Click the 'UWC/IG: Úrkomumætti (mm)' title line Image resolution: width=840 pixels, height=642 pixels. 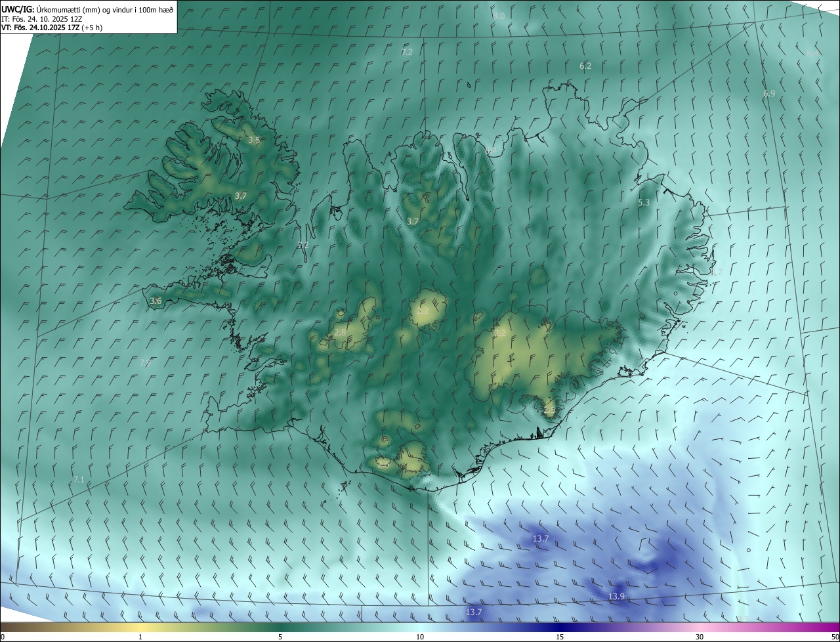pos(87,9)
